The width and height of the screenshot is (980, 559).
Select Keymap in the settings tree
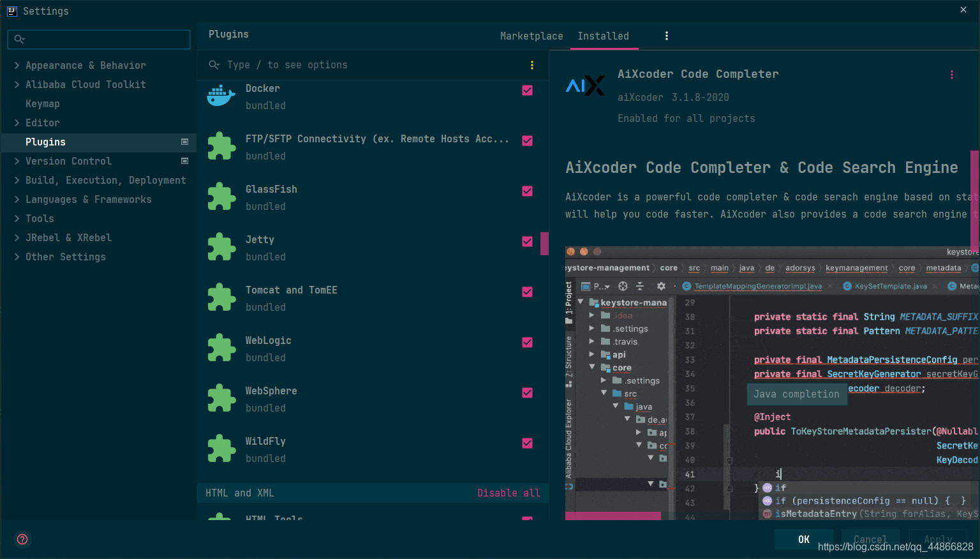pyautogui.click(x=42, y=103)
